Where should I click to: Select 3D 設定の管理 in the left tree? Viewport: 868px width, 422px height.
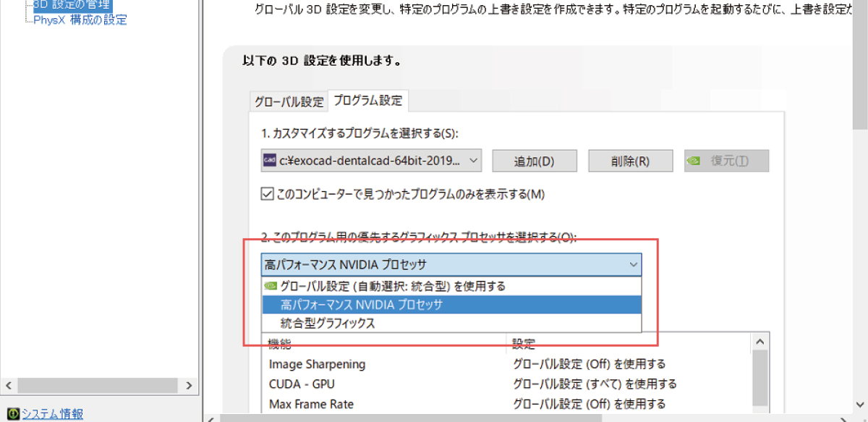pyautogui.click(x=72, y=4)
